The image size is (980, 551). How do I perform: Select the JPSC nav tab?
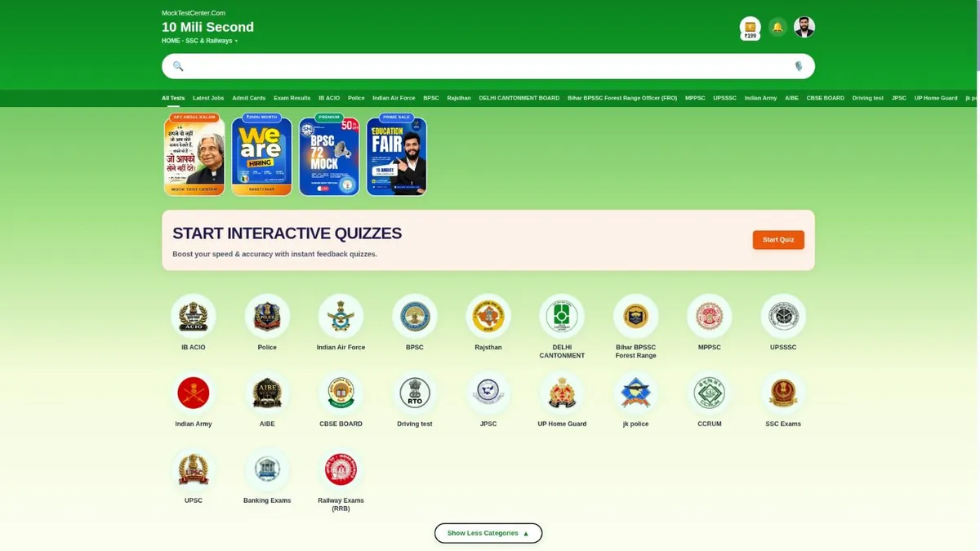[899, 98]
